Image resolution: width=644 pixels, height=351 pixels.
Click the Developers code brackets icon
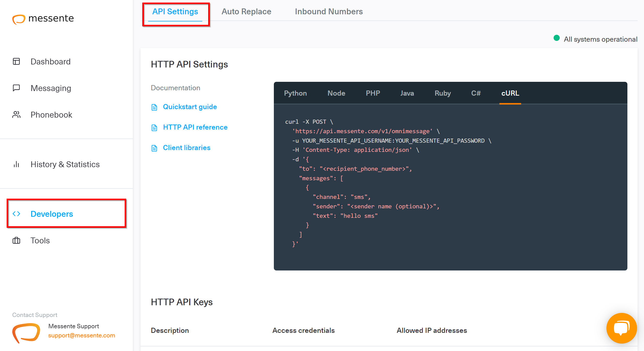point(16,214)
